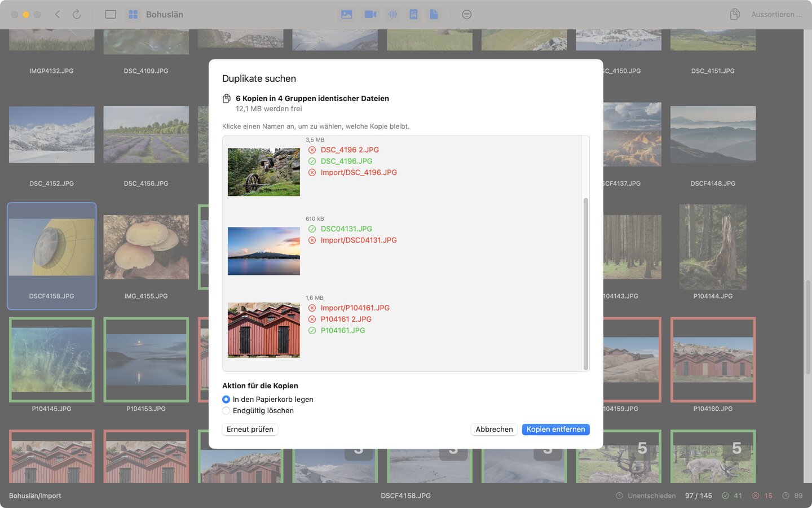Click the duplicates icon beside Aussortieren
The image size is (812, 508).
[735, 15]
